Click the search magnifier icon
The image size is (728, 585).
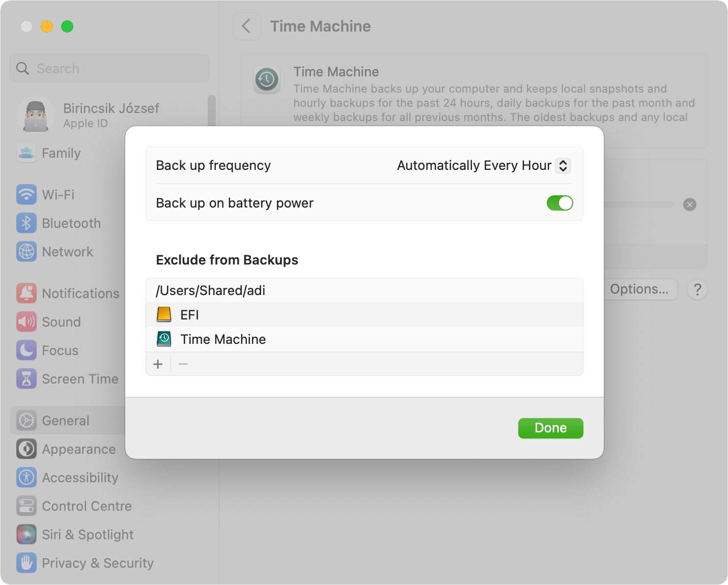coord(23,68)
